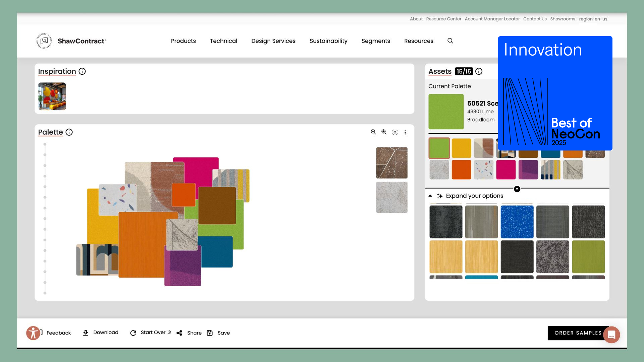
Task: Click the Start Over refresh icon
Action: (133, 333)
